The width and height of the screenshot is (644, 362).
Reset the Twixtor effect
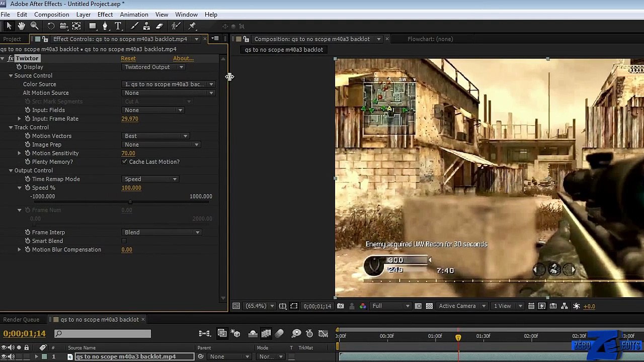click(128, 59)
